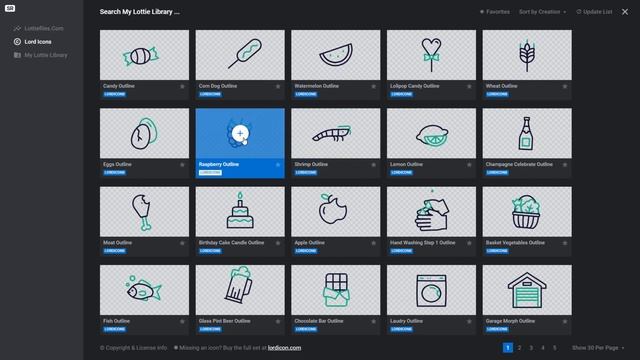
Task: Favorite the Fish Outline with its star
Action: point(182,322)
